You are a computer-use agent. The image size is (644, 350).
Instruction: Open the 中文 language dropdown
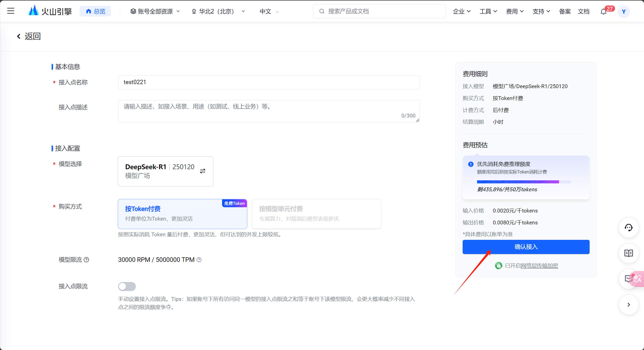(269, 11)
